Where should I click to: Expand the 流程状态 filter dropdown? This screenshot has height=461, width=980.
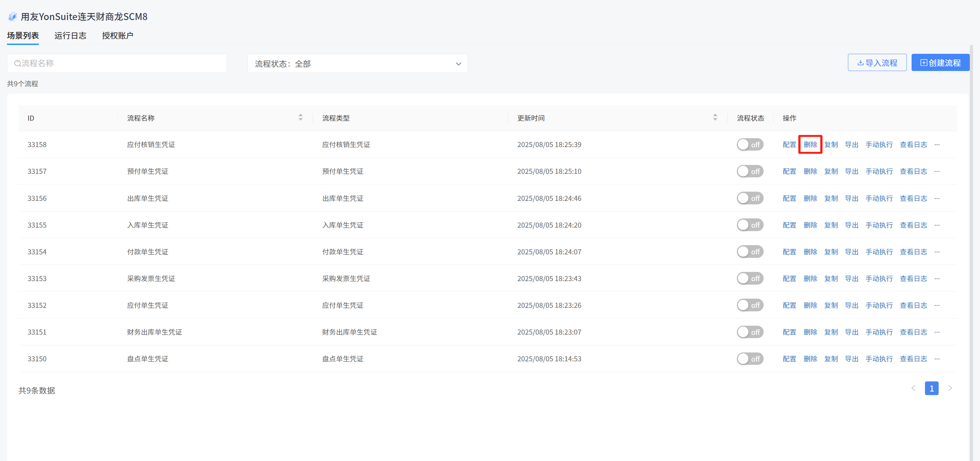coord(357,64)
